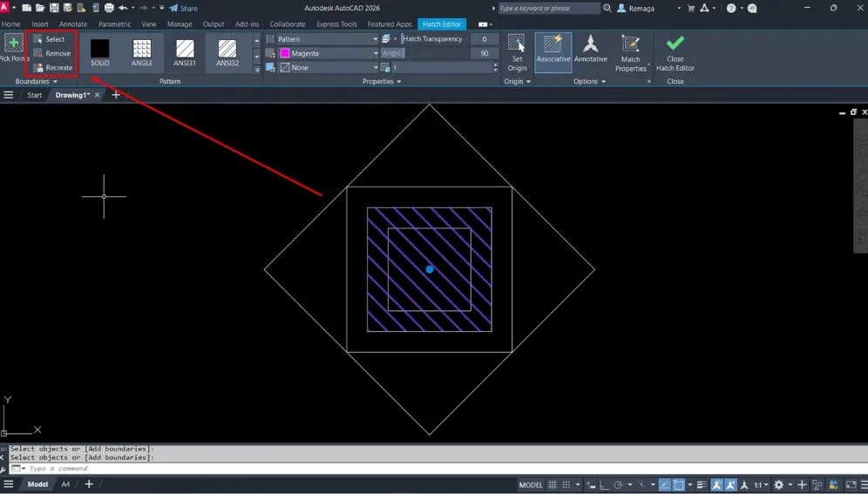Open the Match Properties dropdown arrow
Image resolution: width=868 pixels, height=494 pixels.
click(648, 65)
